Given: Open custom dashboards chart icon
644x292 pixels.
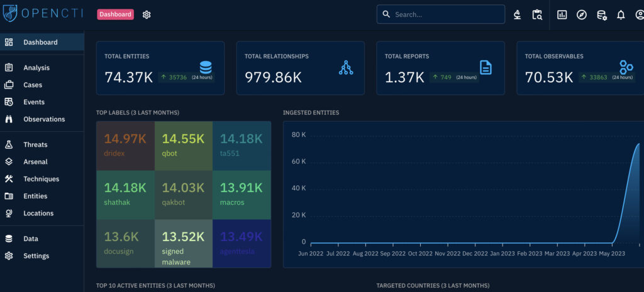Looking at the screenshot, I should click(562, 14).
